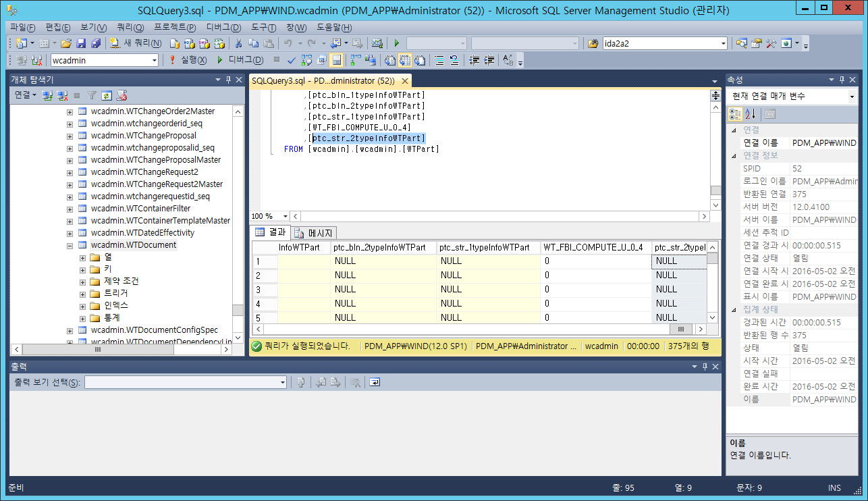Click the Activity Monitor icon in the toolbar
Image resolution: width=868 pixels, height=501 pixels.
point(377,43)
